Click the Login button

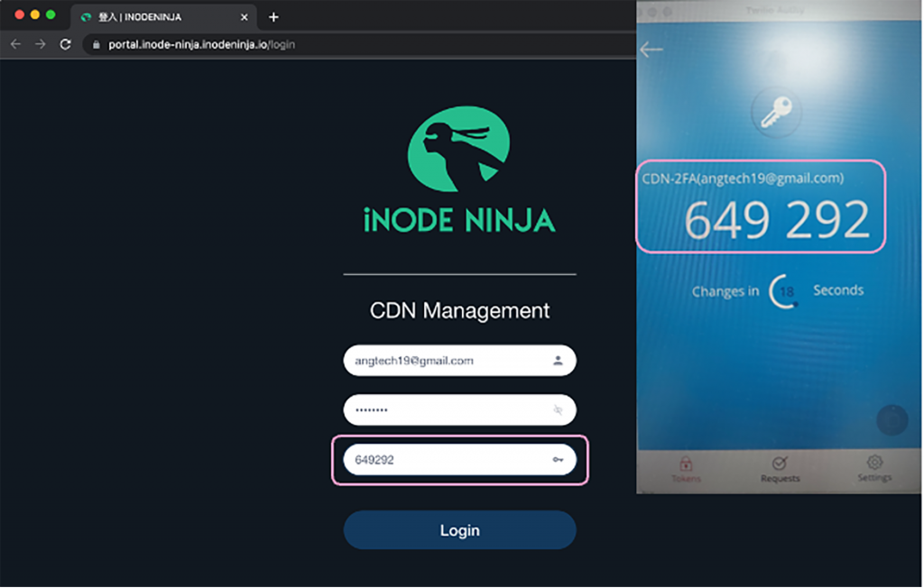point(459,530)
